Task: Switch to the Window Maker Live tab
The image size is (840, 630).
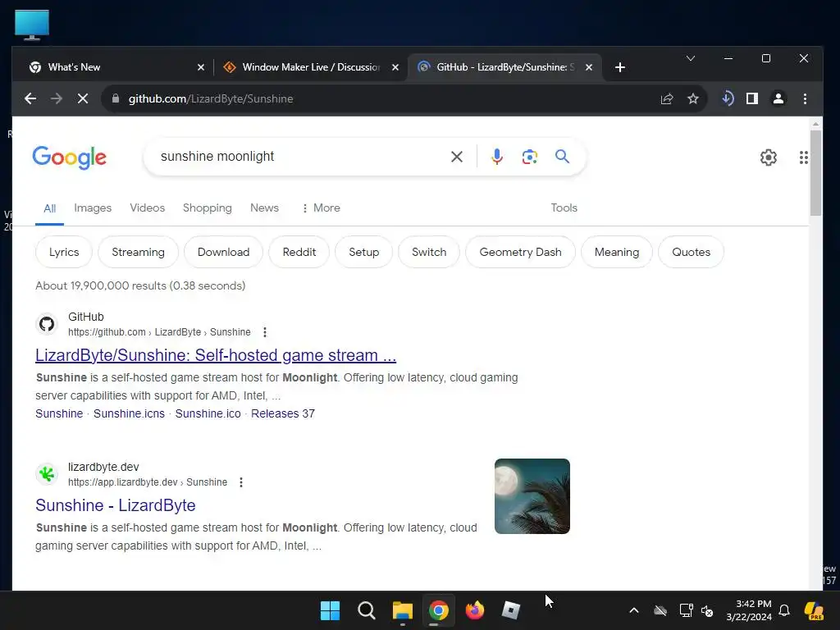Action: click(311, 67)
